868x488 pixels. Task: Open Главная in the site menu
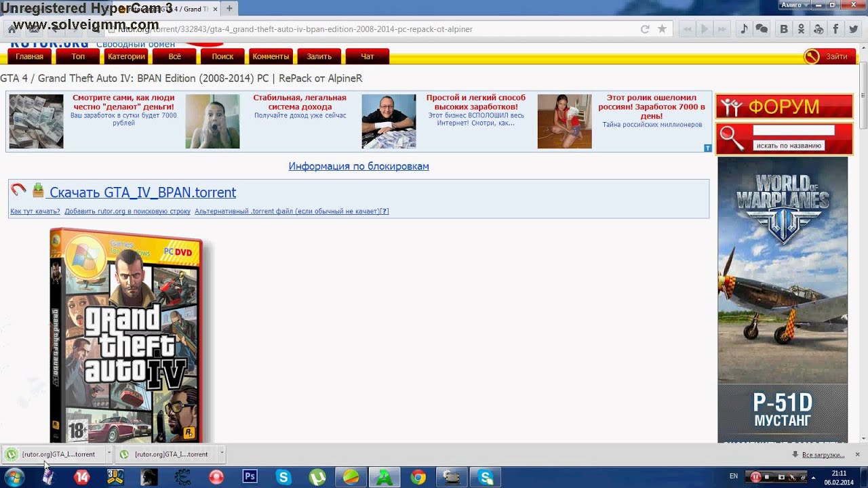(29, 56)
